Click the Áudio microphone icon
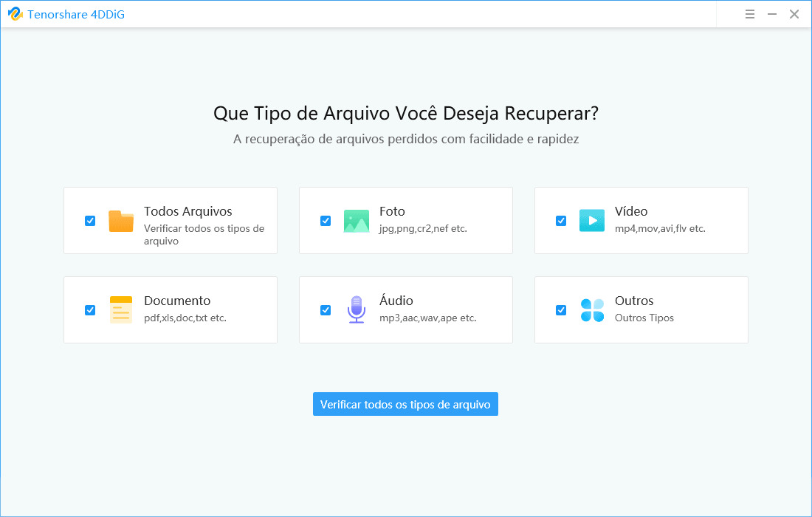The width and height of the screenshot is (812, 517). 357,309
